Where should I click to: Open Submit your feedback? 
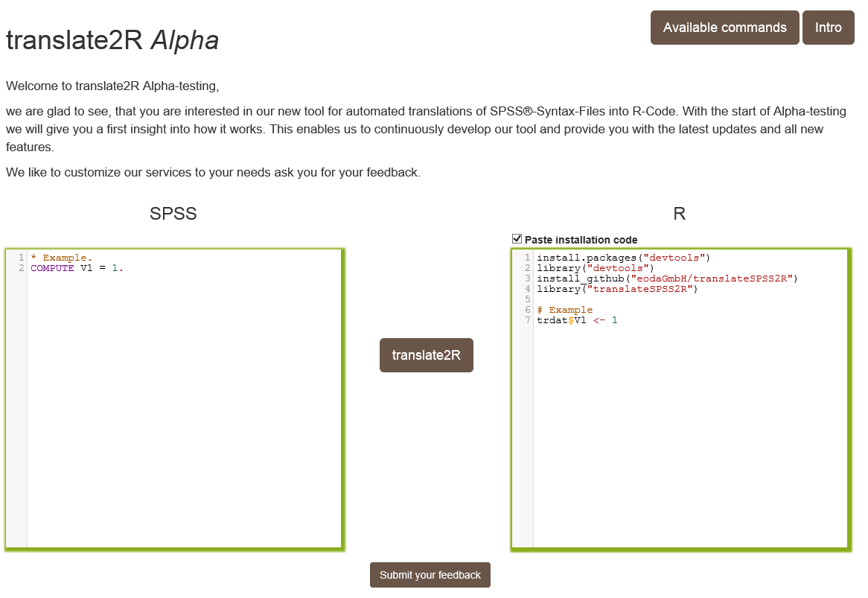[430, 575]
